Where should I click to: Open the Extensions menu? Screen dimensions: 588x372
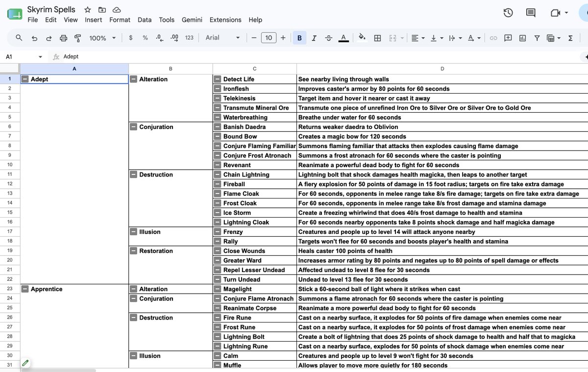(x=225, y=20)
